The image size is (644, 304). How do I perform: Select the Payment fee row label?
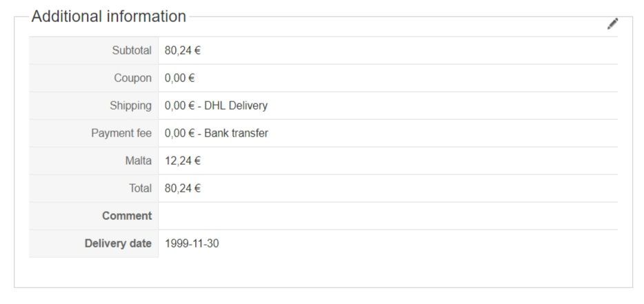tap(122, 133)
